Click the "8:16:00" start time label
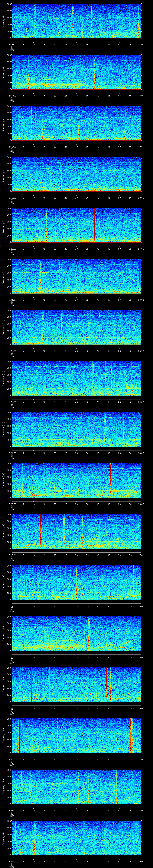Screen dimensions: 153x868 (x=12, y=44)
